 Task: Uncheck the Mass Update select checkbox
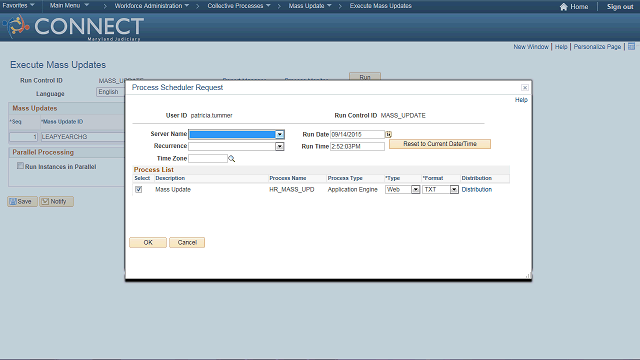(x=139, y=189)
